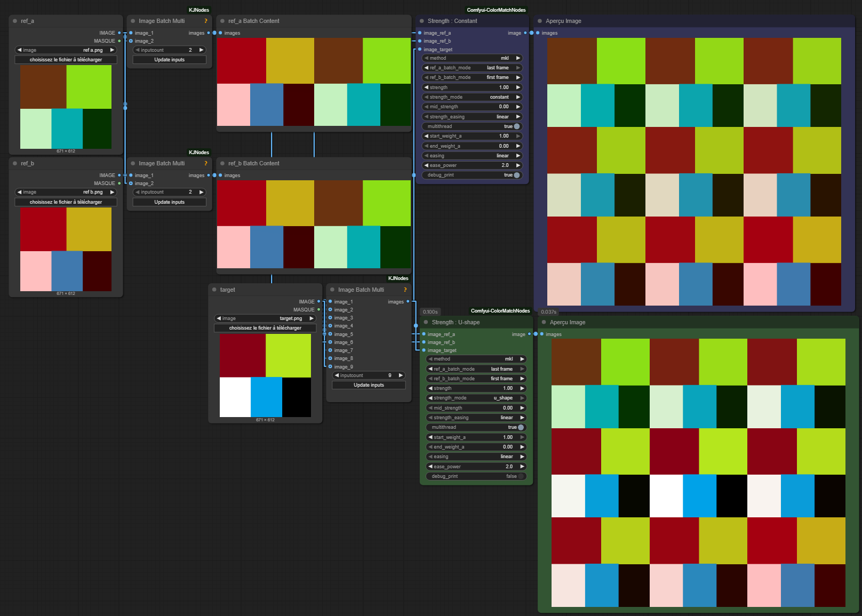Click image output of Strength : U-shape

(529, 334)
